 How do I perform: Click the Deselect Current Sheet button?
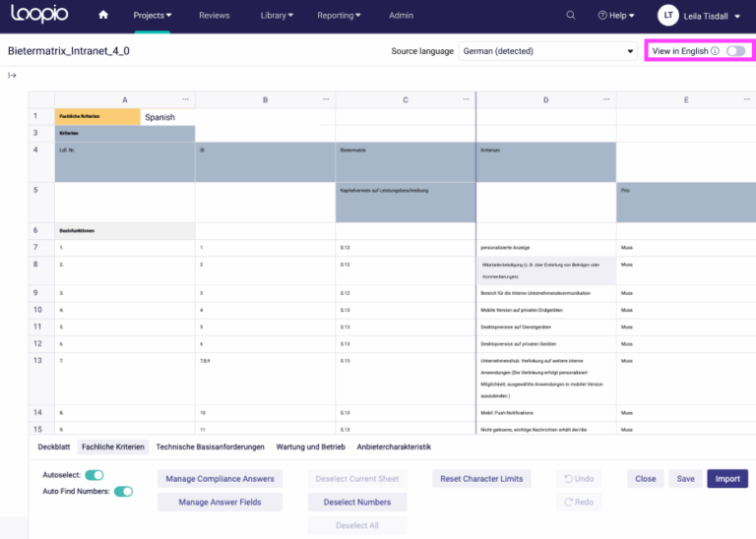tap(357, 479)
